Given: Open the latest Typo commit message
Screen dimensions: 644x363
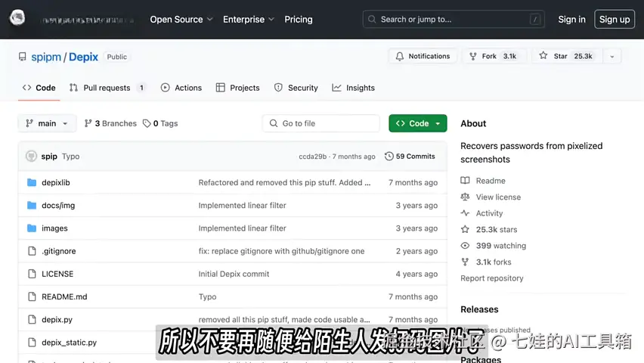Looking at the screenshot, I should [70, 157].
